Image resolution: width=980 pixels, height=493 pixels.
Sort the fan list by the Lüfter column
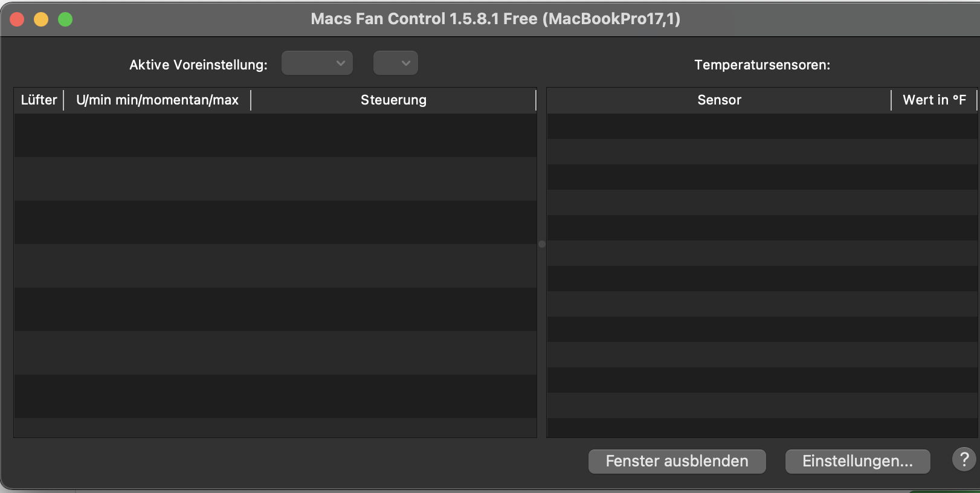click(38, 100)
